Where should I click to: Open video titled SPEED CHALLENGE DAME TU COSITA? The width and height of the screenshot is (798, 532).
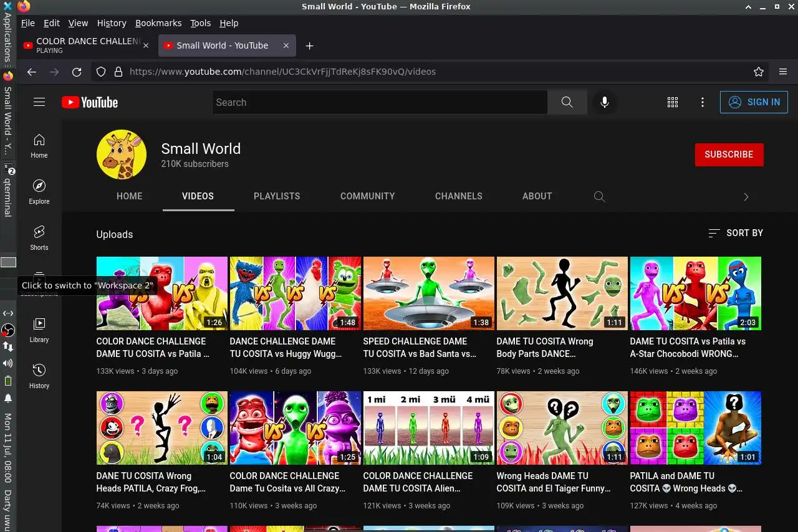420,348
